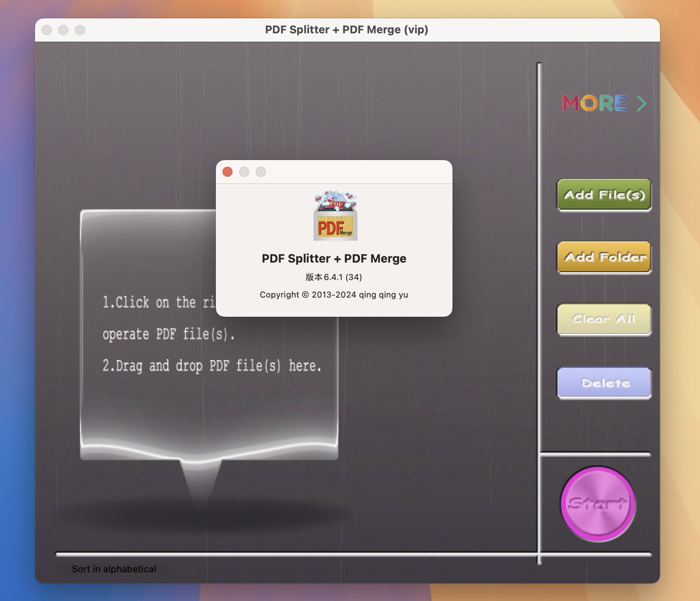The image size is (700, 601).
Task: Click the Clear All button
Action: 604,319
